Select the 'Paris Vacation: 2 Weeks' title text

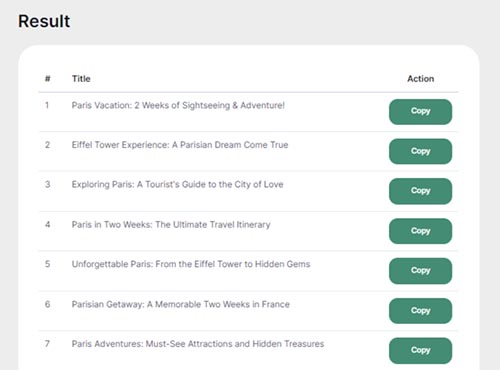[x=178, y=105]
